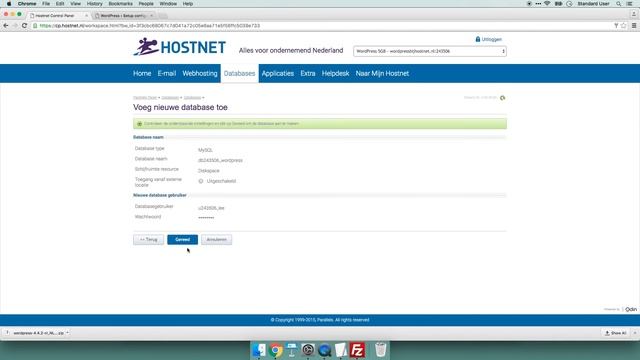
Task: Go to Naar Mijn Hostnet
Action: point(382,73)
